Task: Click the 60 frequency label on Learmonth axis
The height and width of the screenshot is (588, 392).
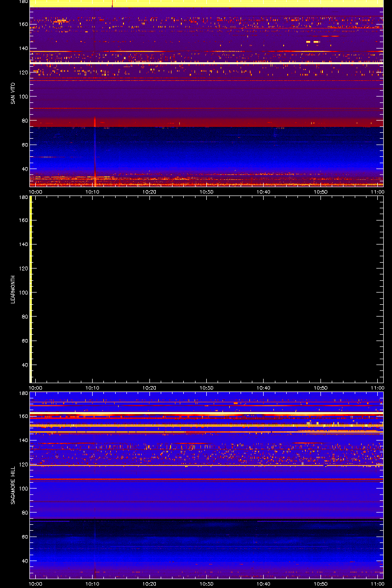Action: (24, 341)
